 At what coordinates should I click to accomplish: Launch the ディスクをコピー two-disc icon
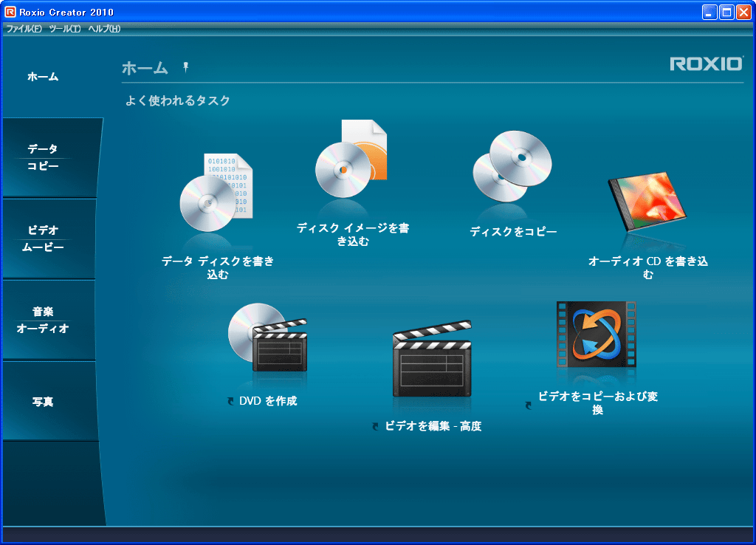pyautogui.click(x=512, y=166)
